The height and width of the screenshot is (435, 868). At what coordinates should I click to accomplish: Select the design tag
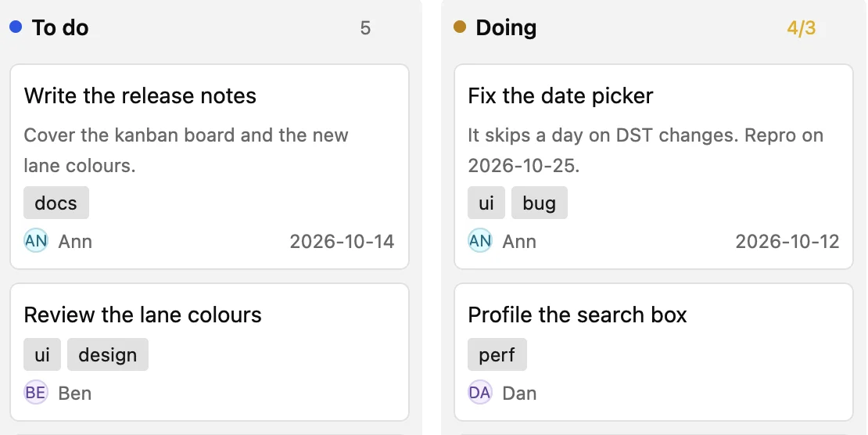[x=108, y=354]
